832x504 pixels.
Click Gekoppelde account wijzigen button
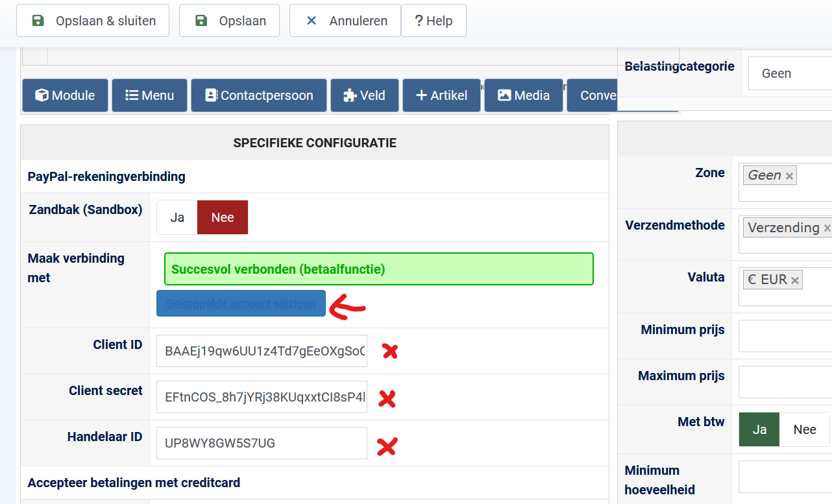[x=241, y=304]
